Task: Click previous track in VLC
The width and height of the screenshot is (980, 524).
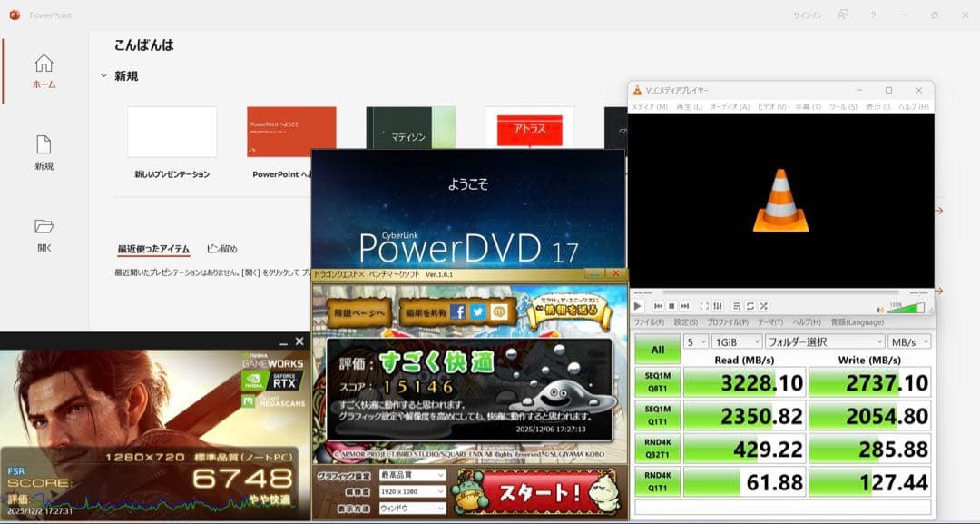Action: pos(658,306)
